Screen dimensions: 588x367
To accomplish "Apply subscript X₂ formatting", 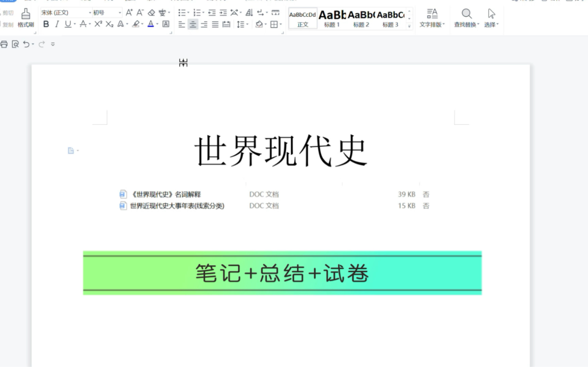I will pos(109,24).
